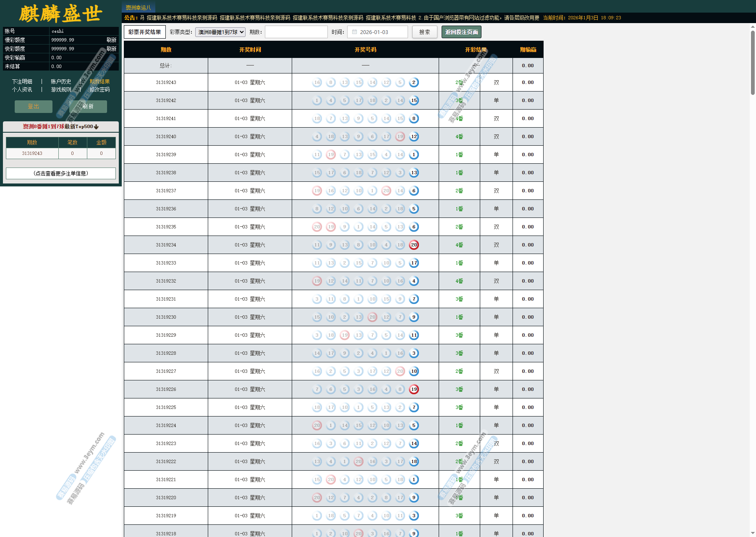The width and height of the screenshot is (756, 537).
Task: Click highlighted ball 15 in draw 31319242
Action: click(414, 100)
